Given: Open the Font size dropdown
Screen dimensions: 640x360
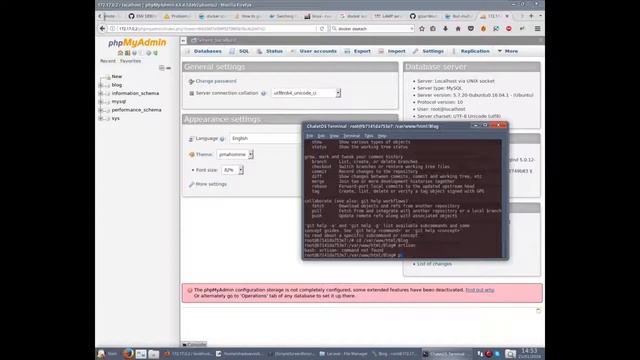Looking at the screenshot, I should tap(232, 170).
